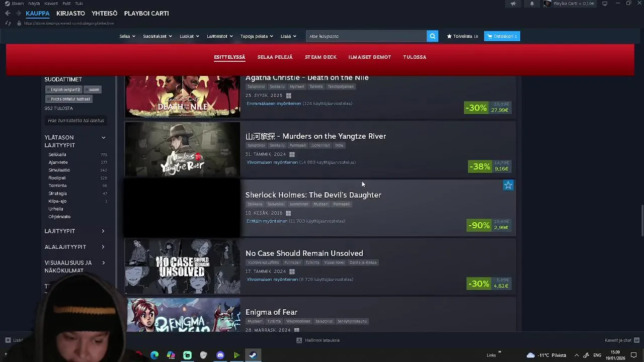Open the notifications bell
The image size is (644, 362).
click(532, 4)
